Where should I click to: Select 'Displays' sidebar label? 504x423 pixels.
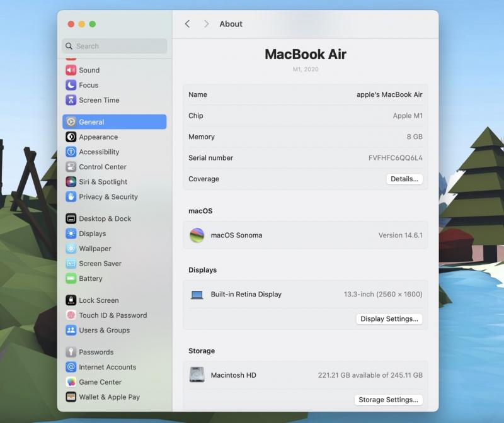pos(92,234)
